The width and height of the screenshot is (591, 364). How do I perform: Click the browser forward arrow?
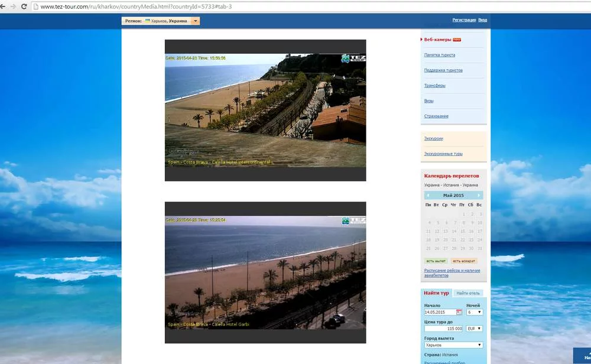point(13,6)
